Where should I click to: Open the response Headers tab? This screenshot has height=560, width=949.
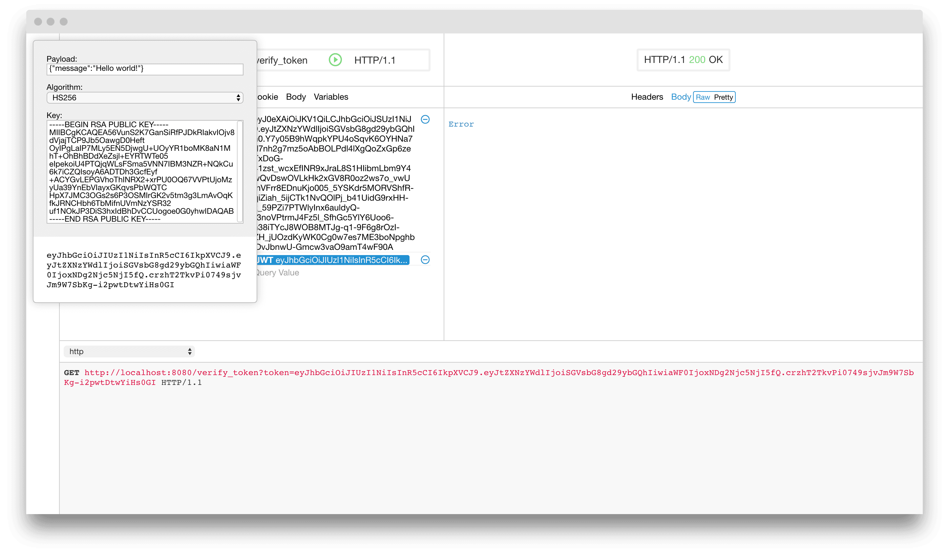647,97
